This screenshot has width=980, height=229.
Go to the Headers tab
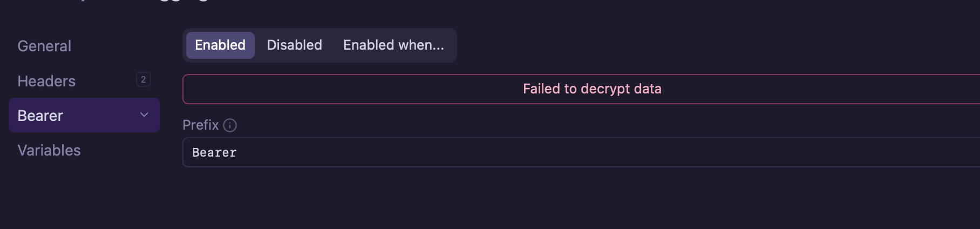pos(46,81)
